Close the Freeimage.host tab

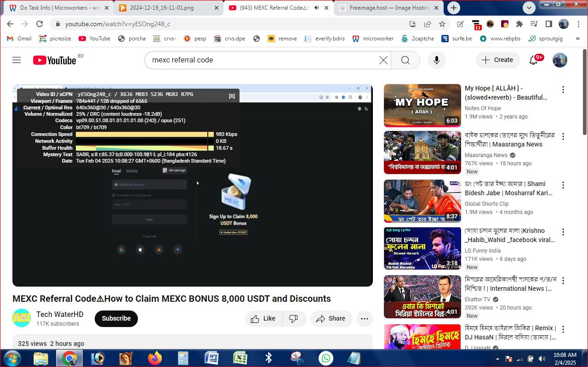click(x=436, y=8)
